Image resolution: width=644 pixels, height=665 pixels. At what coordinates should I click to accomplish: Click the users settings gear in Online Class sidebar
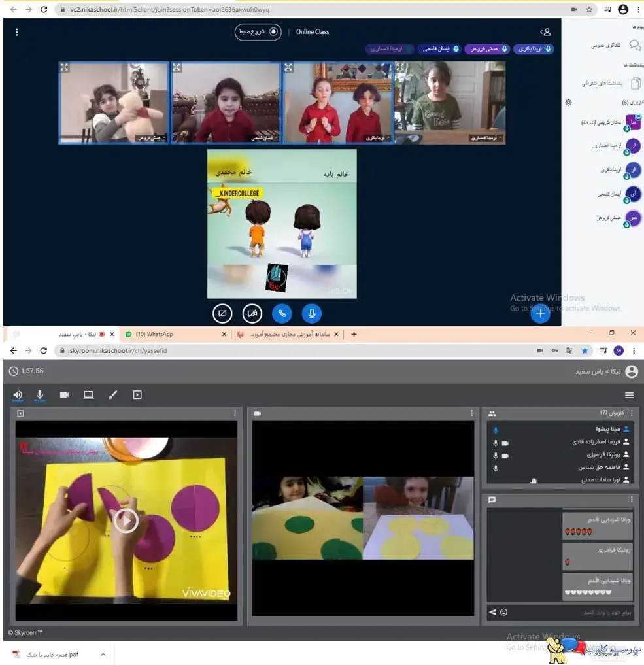click(x=569, y=102)
